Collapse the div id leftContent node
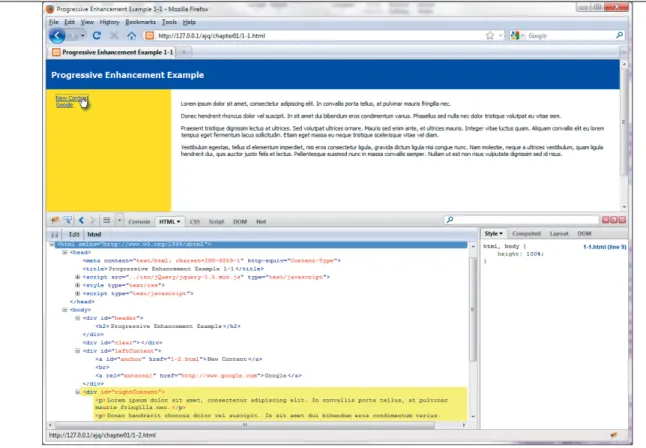Viewport: 646px width, 448px height. tap(77, 351)
